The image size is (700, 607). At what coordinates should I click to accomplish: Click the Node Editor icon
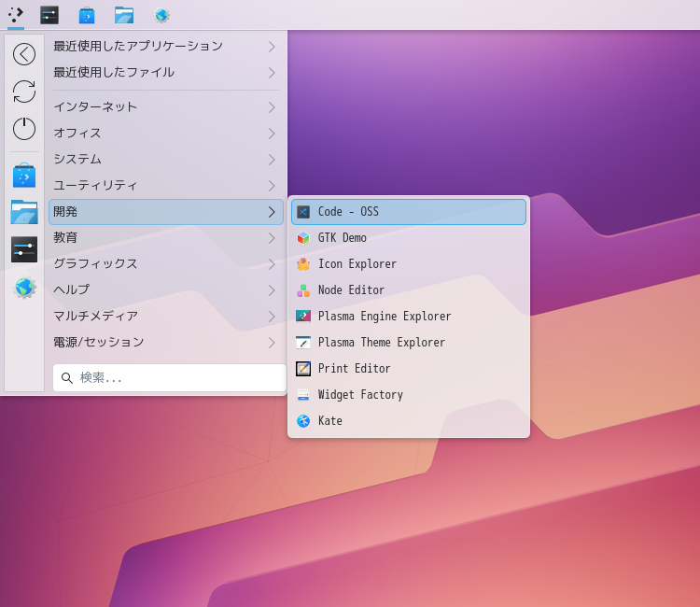(x=303, y=290)
